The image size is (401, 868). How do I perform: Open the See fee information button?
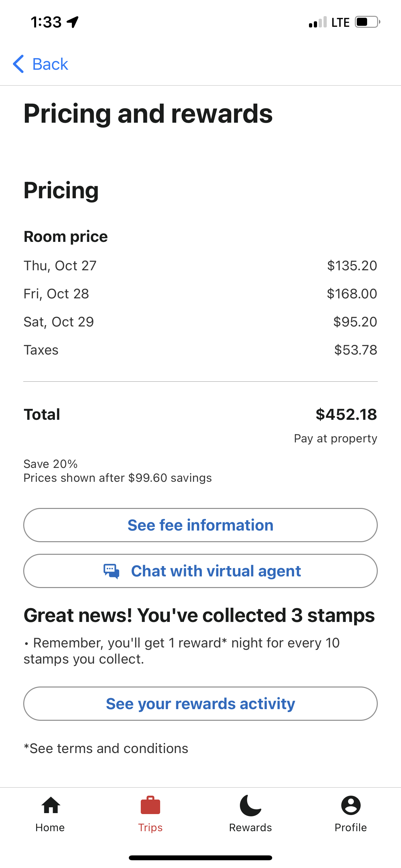pyautogui.click(x=200, y=525)
